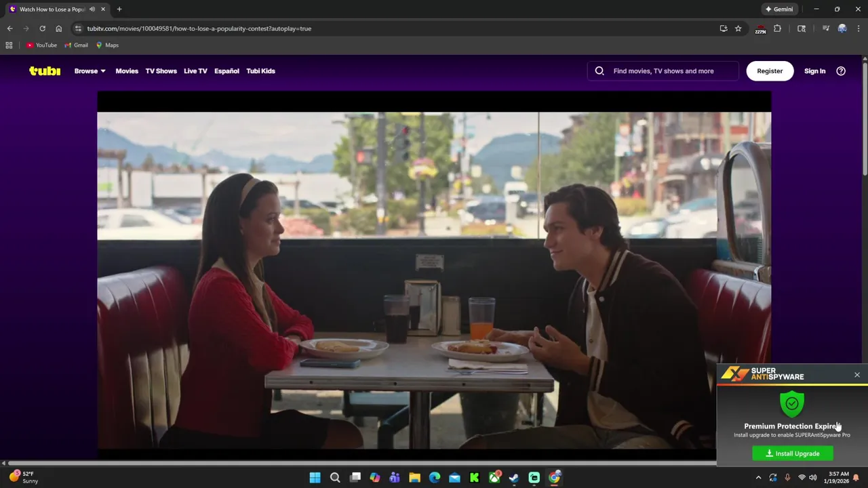Click the Google Lens search icon in toolbar
The image size is (868, 488).
[x=802, y=28]
